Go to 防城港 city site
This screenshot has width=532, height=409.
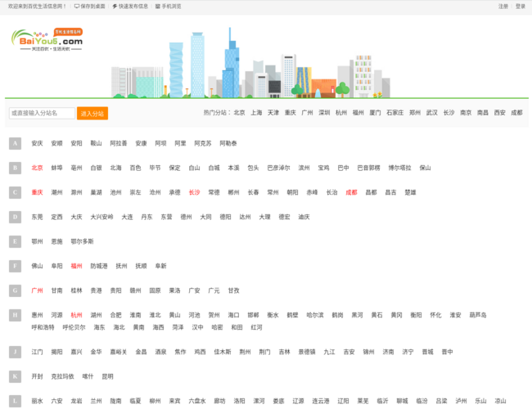(99, 266)
